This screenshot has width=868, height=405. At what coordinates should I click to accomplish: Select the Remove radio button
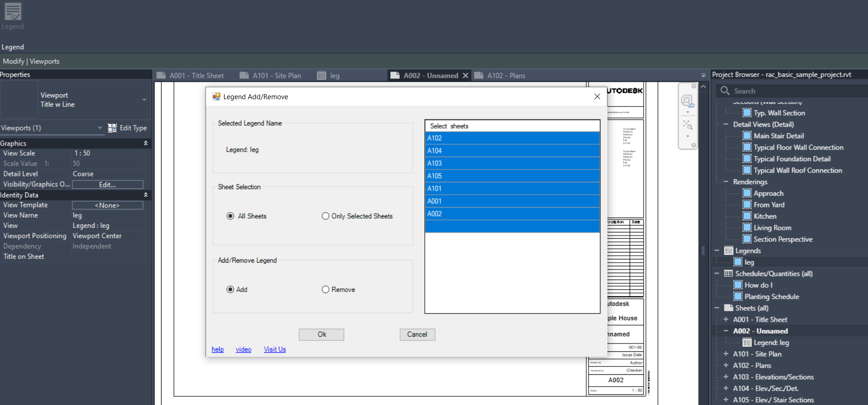(x=325, y=290)
